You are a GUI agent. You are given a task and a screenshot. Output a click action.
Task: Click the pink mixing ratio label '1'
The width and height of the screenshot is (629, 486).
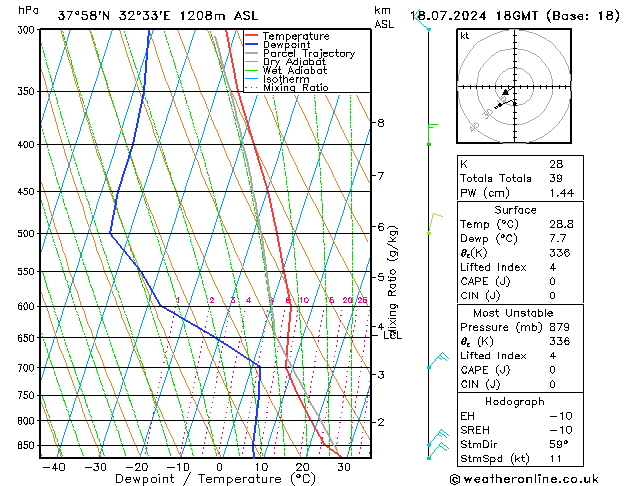pyautogui.click(x=178, y=300)
